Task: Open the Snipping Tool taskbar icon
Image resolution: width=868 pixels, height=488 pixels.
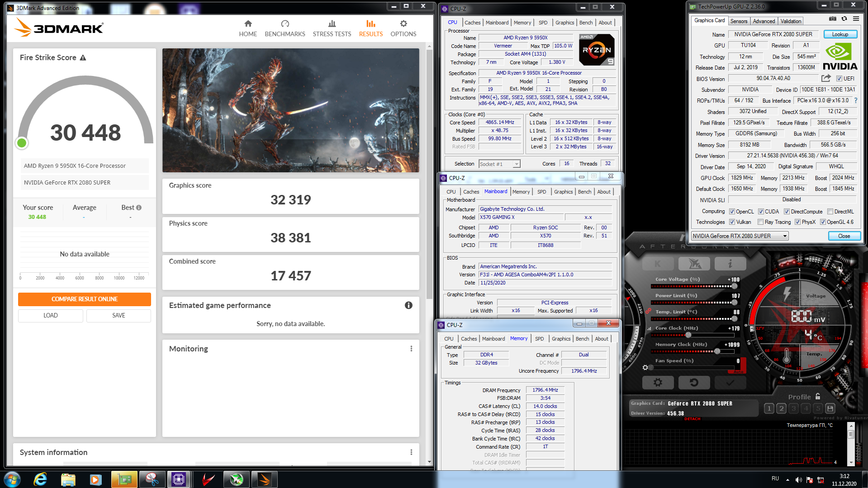Action: (152, 479)
